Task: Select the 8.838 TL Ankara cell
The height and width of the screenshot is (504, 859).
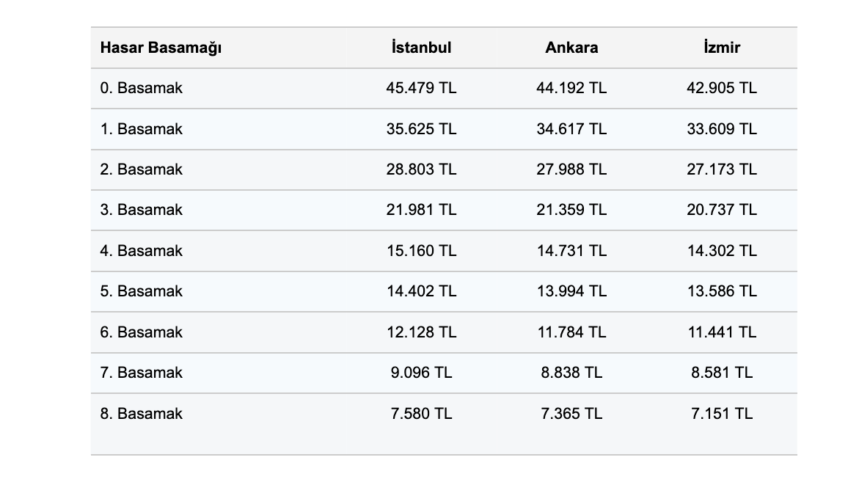Action: pyautogui.click(x=571, y=373)
